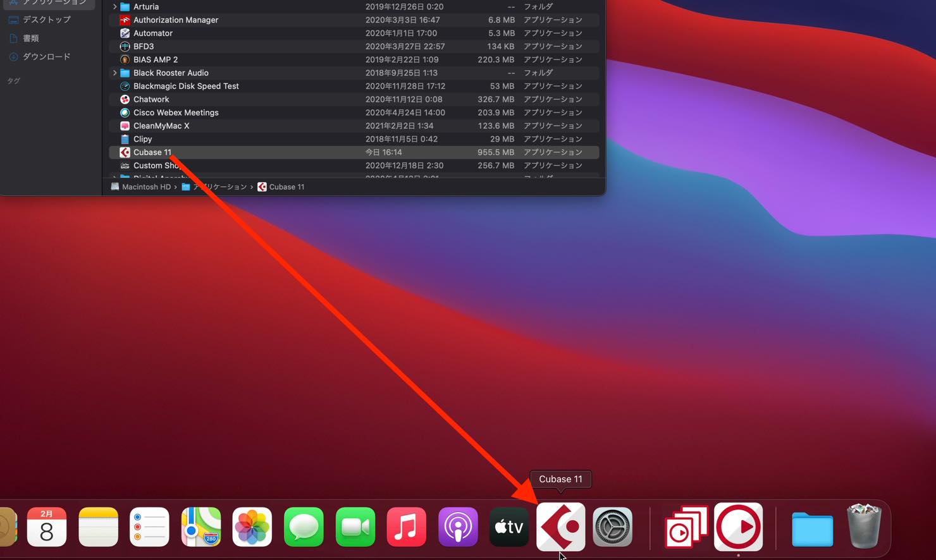Click the Arturia folder name

[146, 6]
